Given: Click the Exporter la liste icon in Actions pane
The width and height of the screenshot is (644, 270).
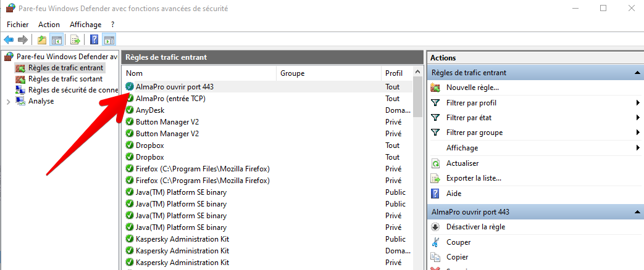Looking at the screenshot, I should click(x=435, y=178).
